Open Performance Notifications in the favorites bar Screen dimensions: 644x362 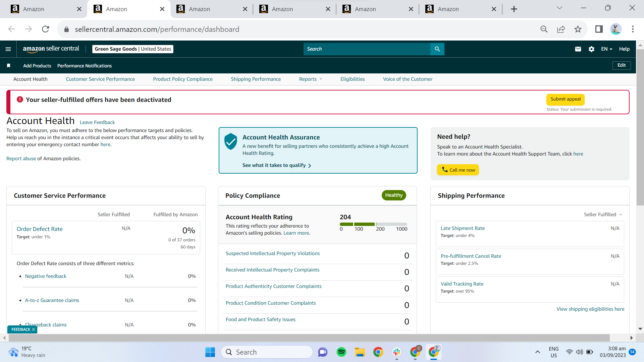click(x=85, y=66)
